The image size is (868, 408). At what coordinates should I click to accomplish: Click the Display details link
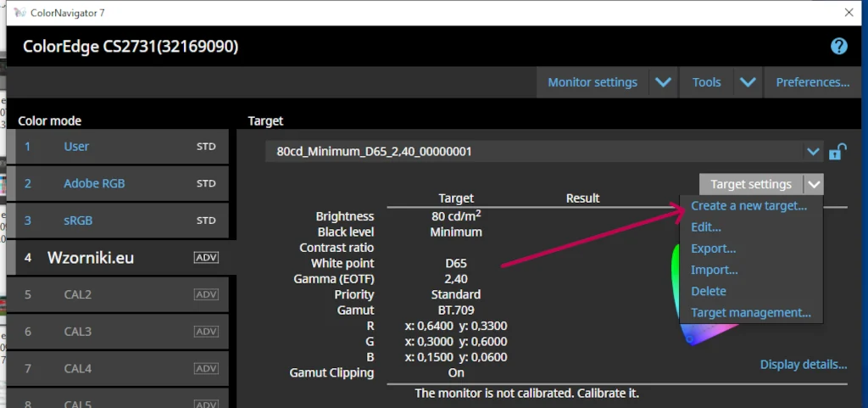(803, 365)
